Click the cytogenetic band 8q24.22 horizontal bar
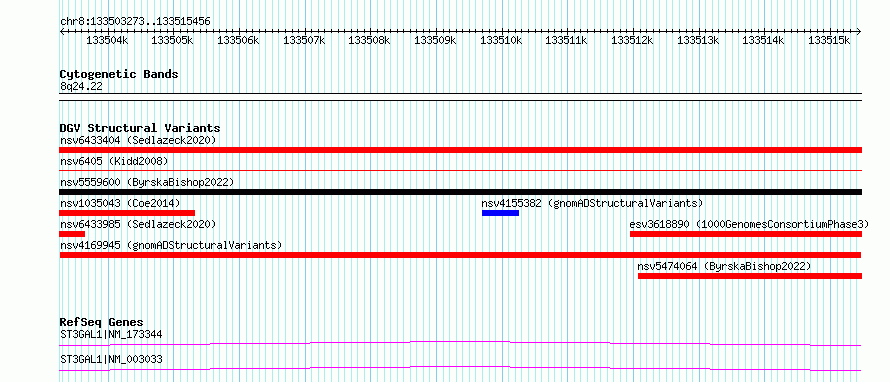 (461, 96)
